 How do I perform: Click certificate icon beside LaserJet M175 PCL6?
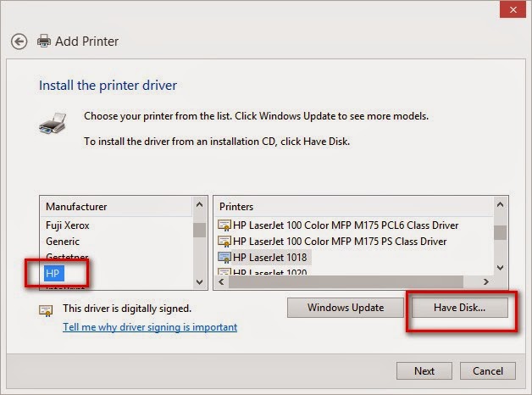coord(224,225)
